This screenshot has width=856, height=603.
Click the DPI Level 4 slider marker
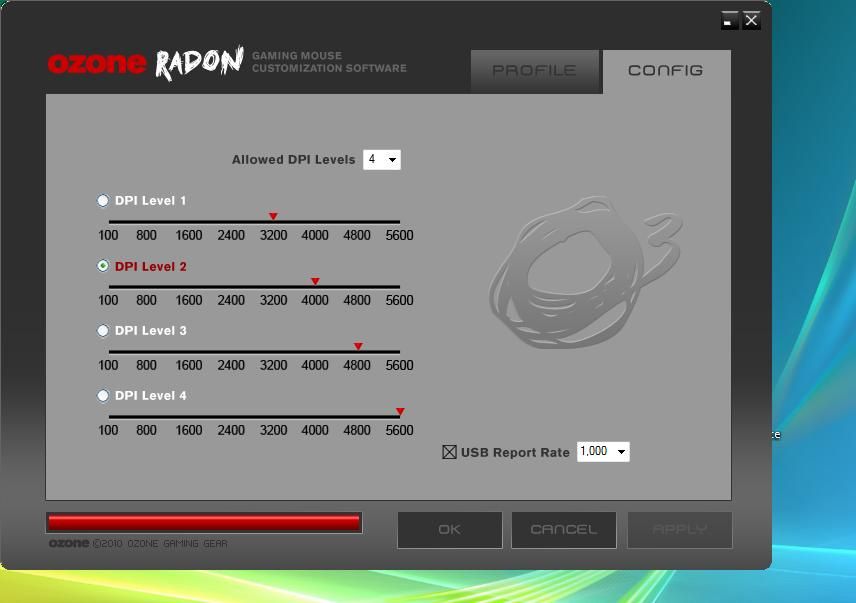(x=400, y=411)
